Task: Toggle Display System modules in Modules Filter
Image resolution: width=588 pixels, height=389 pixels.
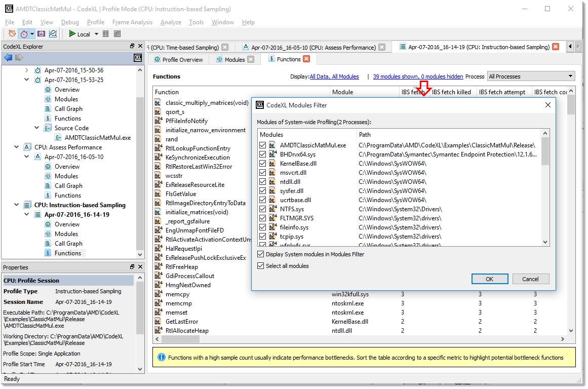Action: [261, 254]
